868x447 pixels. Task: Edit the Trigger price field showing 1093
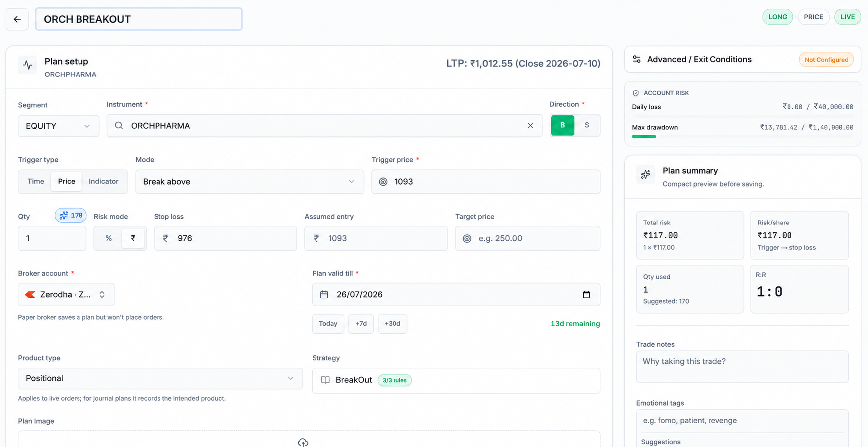coord(486,182)
